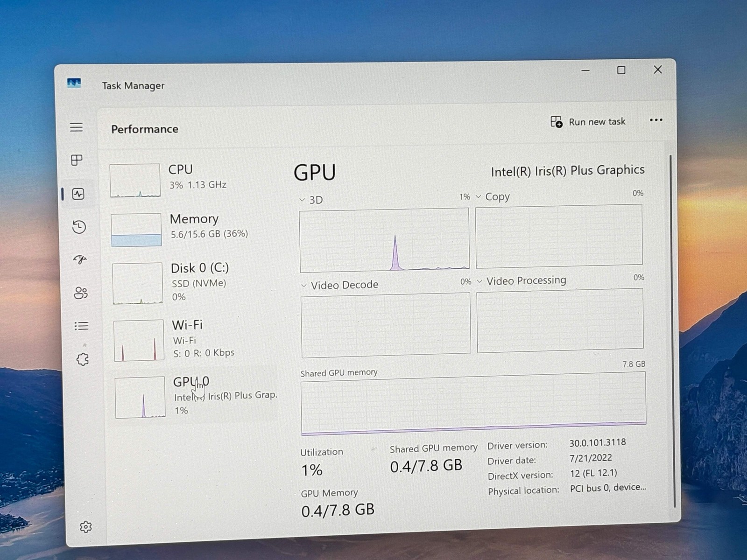747x560 pixels.
Task: Click the Video Decode utilization graph
Action: [x=386, y=325]
